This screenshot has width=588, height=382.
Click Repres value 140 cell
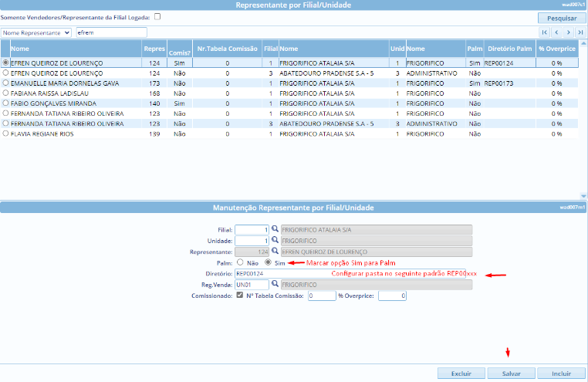(154, 103)
